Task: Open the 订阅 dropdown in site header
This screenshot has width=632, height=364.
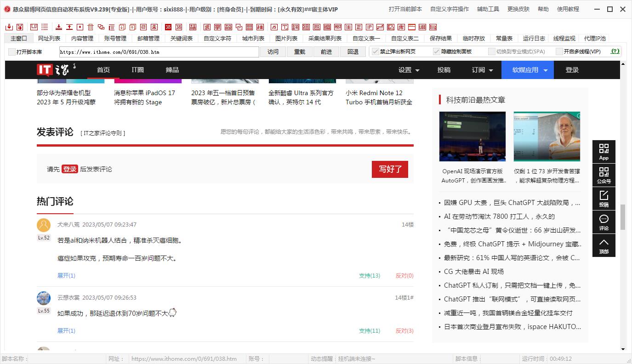Action: 482,70
